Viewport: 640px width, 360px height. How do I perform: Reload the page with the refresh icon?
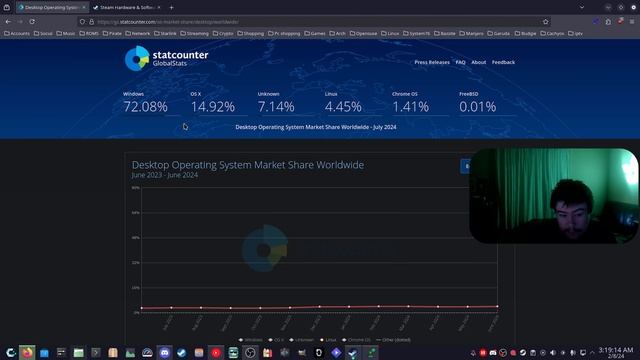(x=32, y=22)
